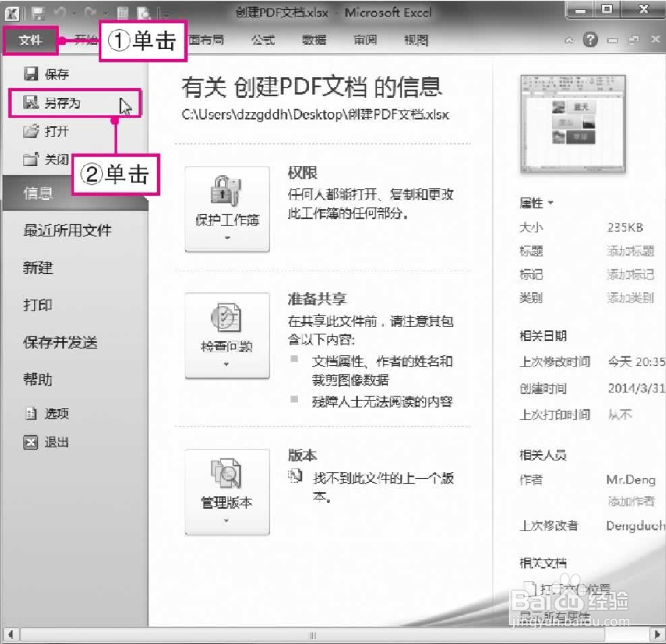This screenshot has height=644, width=666.
Task: Click the document icon beside version text
Action: (x=295, y=476)
